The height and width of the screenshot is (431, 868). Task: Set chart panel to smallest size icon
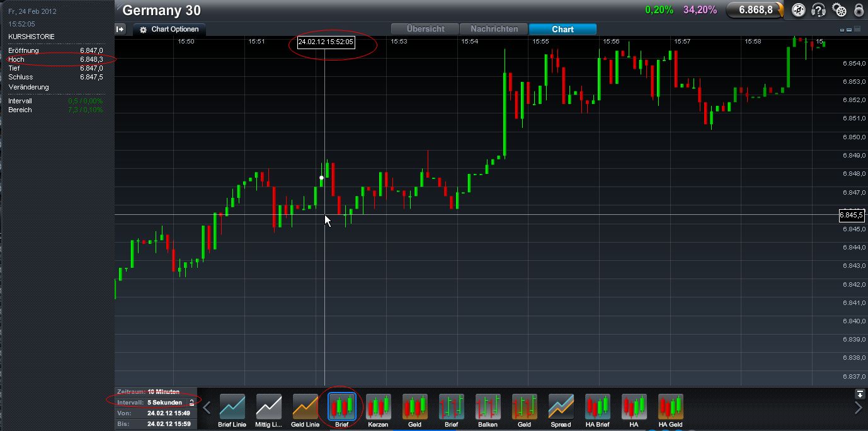tap(843, 30)
